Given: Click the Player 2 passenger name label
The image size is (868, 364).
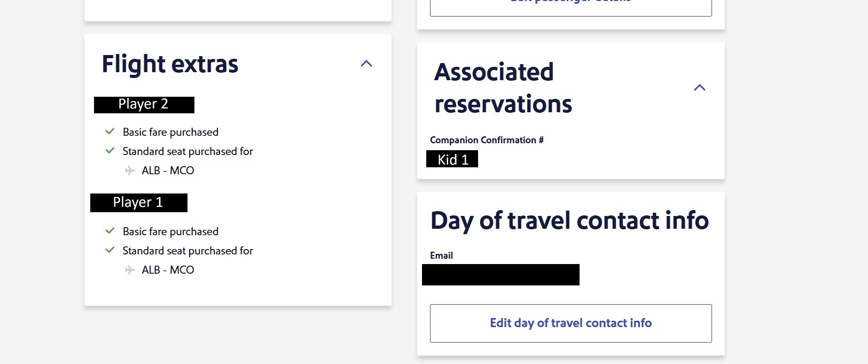Looking at the screenshot, I should click(x=144, y=104).
